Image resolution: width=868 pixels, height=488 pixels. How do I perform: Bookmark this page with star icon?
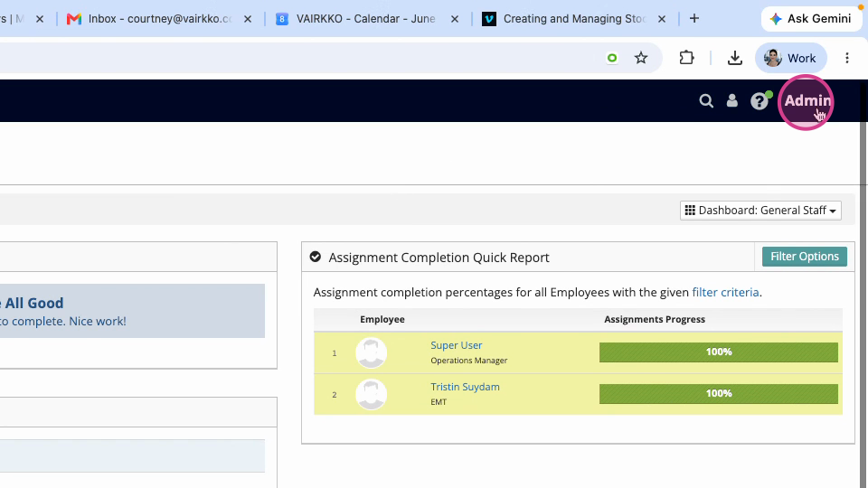click(641, 58)
